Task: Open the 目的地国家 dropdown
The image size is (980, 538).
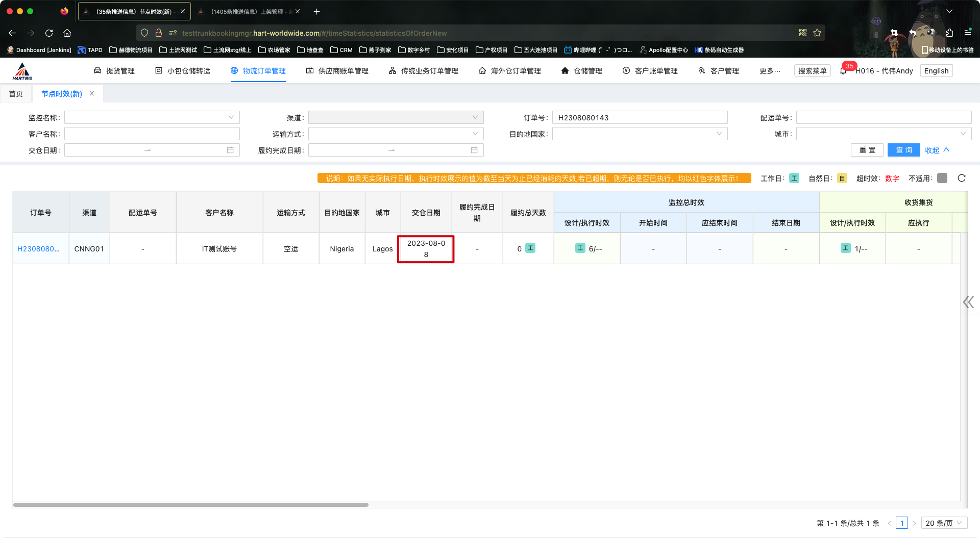Action: point(640,134)
